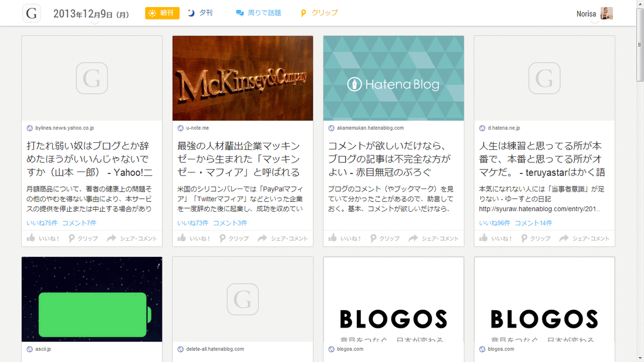Click scrollbar down arrow
Image resolution: width=644 pixels, height=362 pixels.
[640, 358]
